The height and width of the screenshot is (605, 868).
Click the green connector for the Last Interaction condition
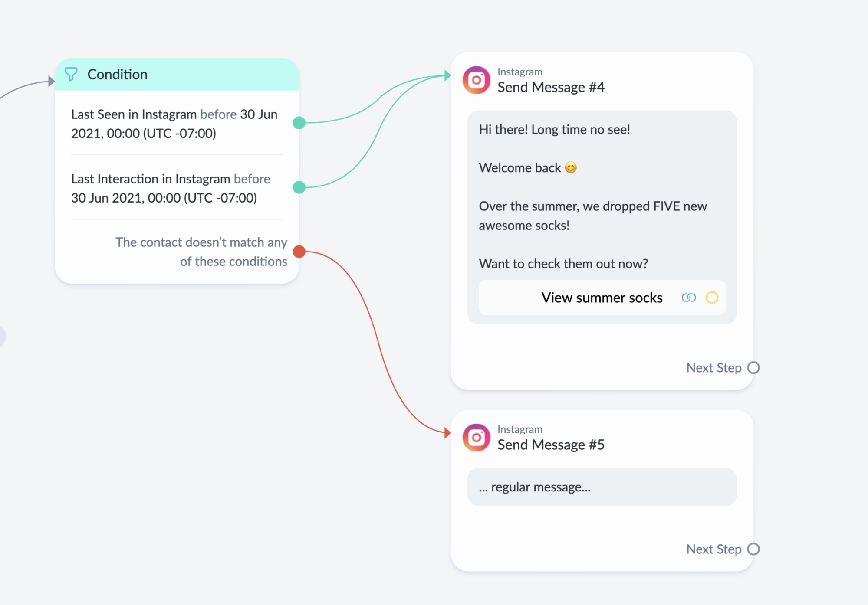299,187
